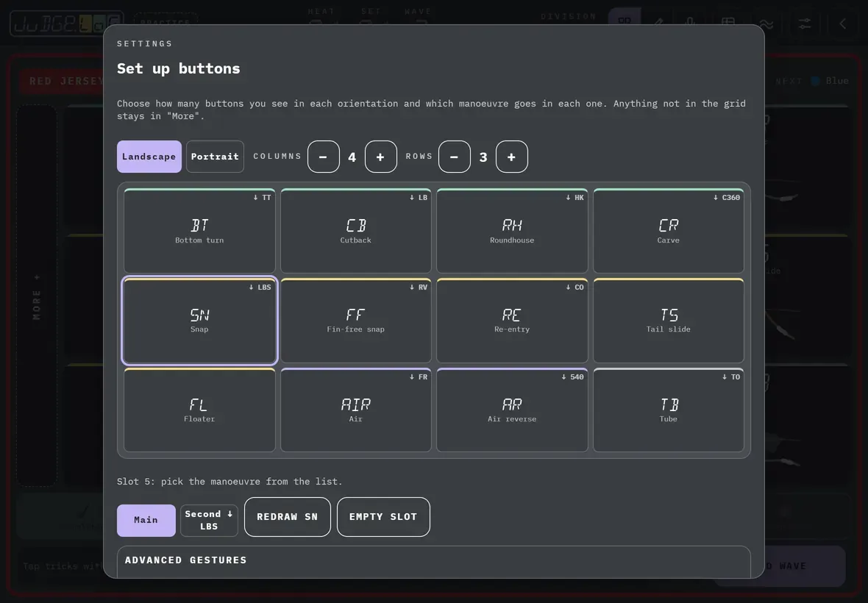Select the FF Fin-free snap slot

click(x=356, y=321)
